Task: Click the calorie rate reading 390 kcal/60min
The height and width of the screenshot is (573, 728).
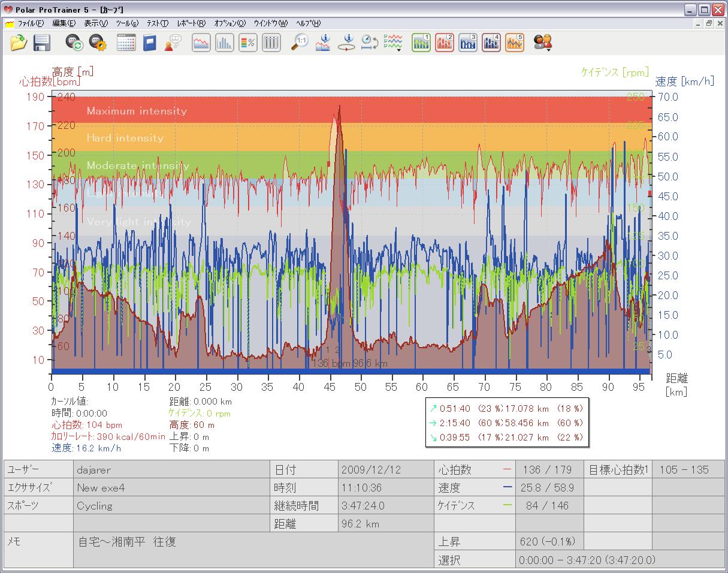Action: (x=108, y=436)
